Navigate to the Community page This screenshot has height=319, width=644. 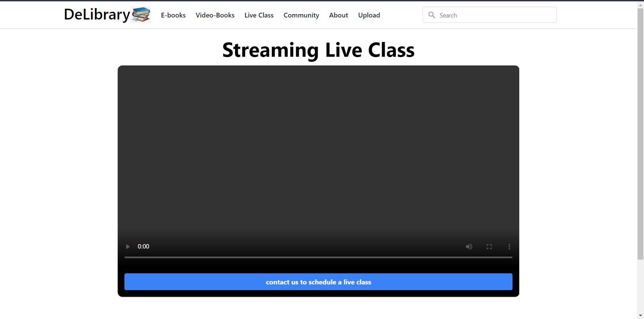(301, 15)
